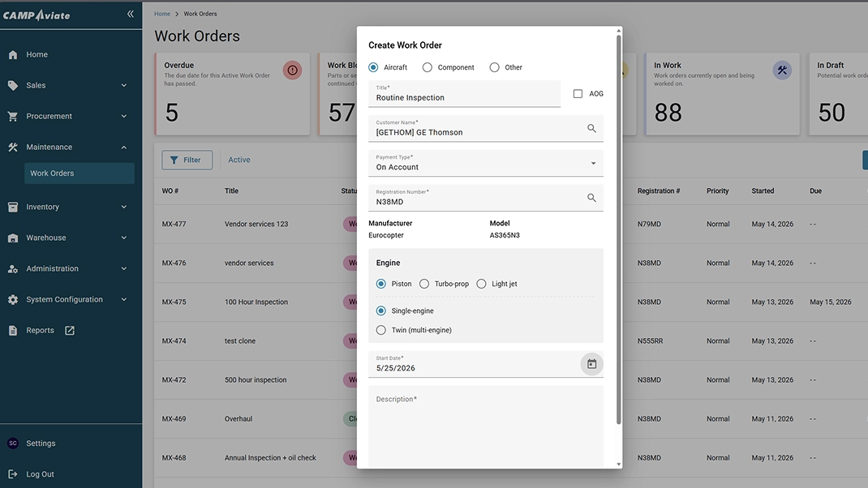Click the Administration user-gear icon

pos(13,269)
